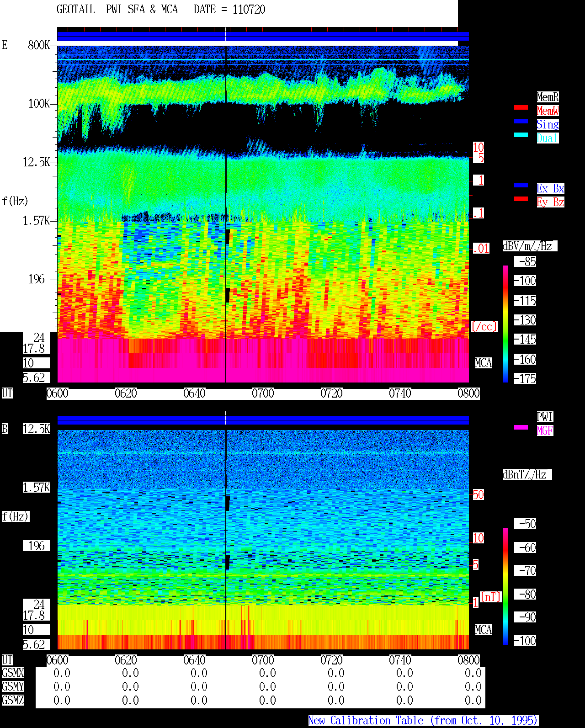Viewport: 585px width, 728px height.
Task: Click the 800K frequency axis label
Action: (x=39, y=45)
